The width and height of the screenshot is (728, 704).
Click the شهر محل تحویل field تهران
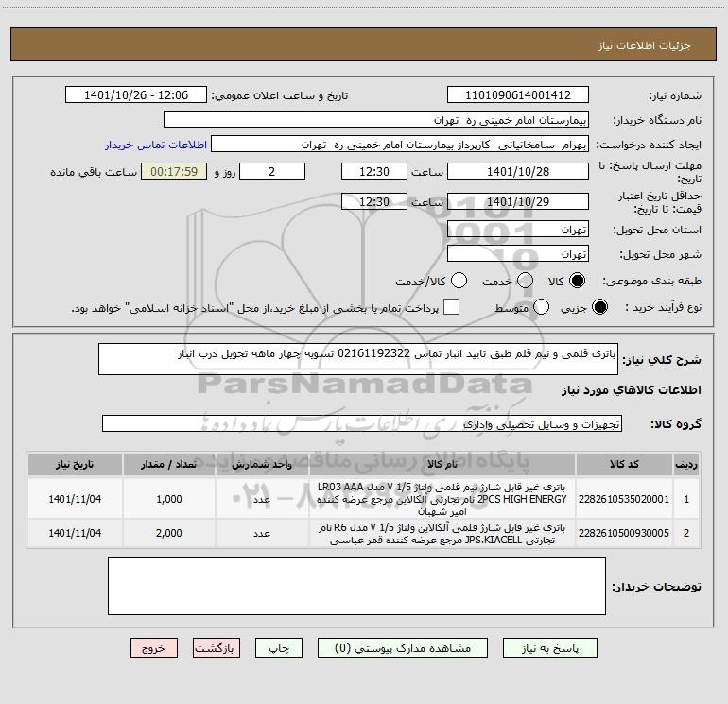518,253
